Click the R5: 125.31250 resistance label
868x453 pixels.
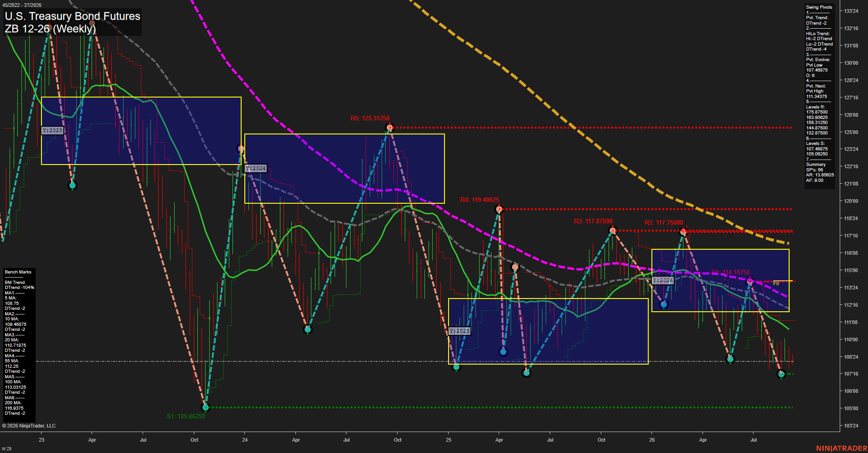coord(370,118)
